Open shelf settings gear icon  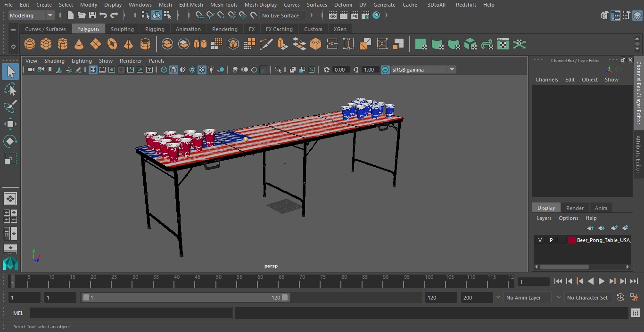click(x=13, y=47)
